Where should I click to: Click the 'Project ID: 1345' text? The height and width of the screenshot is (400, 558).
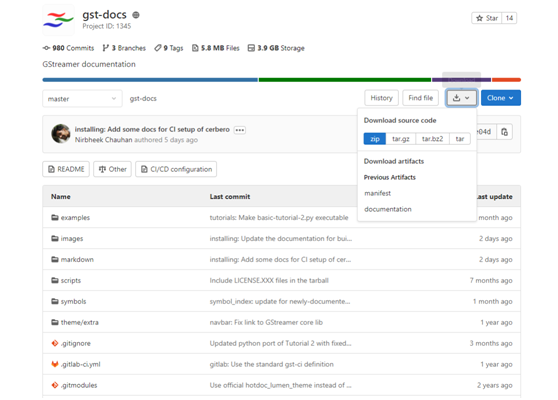tap(107, 26)
